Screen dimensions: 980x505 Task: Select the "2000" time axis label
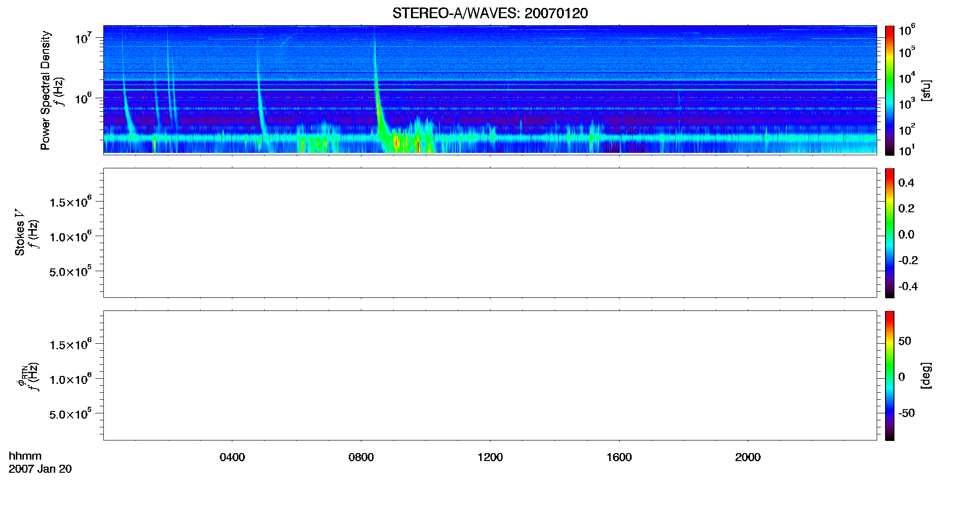click(748, 457)
